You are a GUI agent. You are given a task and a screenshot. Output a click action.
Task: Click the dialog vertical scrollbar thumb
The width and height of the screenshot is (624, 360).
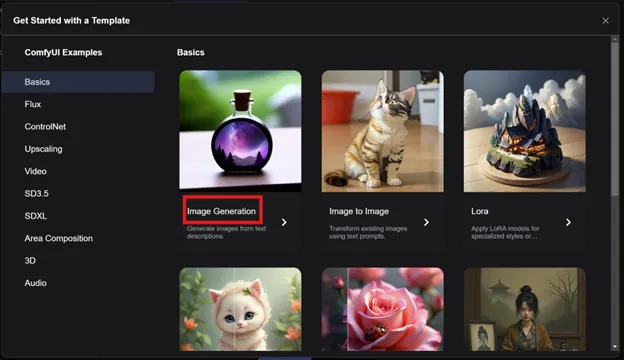pos(615,119)
